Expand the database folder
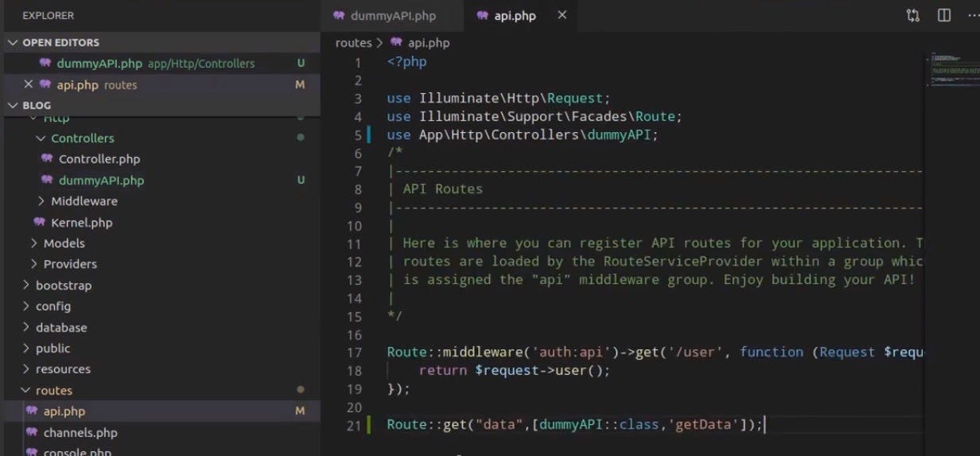 160,327
